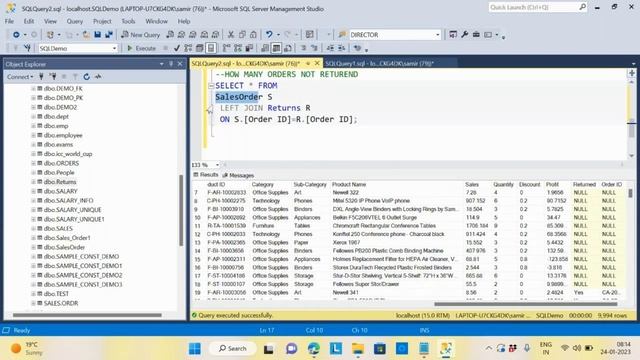This screenshot has height=360, width=640.
Task: Click the Product Name column header
Action: click(x=349, y=184)
